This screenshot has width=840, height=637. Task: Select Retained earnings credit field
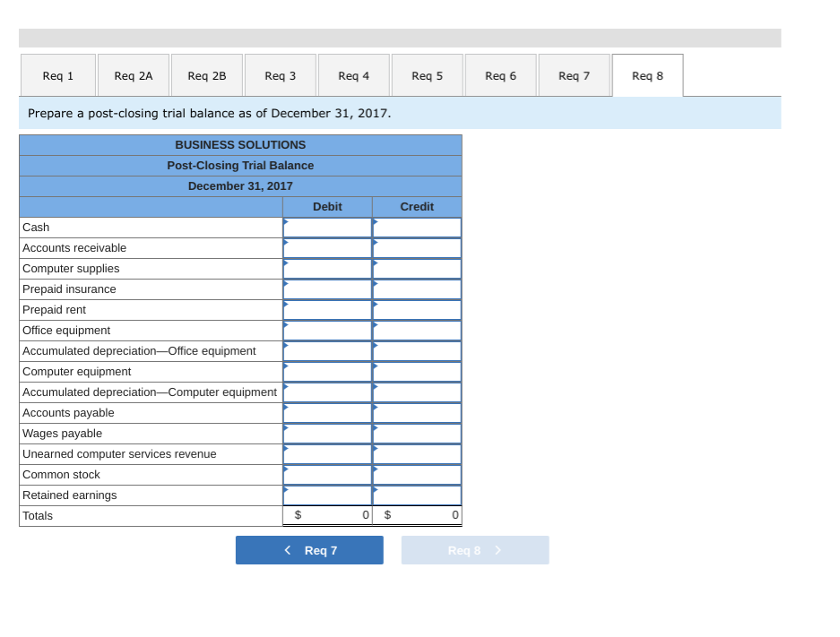pyautogui.click(x=417, y=495)
